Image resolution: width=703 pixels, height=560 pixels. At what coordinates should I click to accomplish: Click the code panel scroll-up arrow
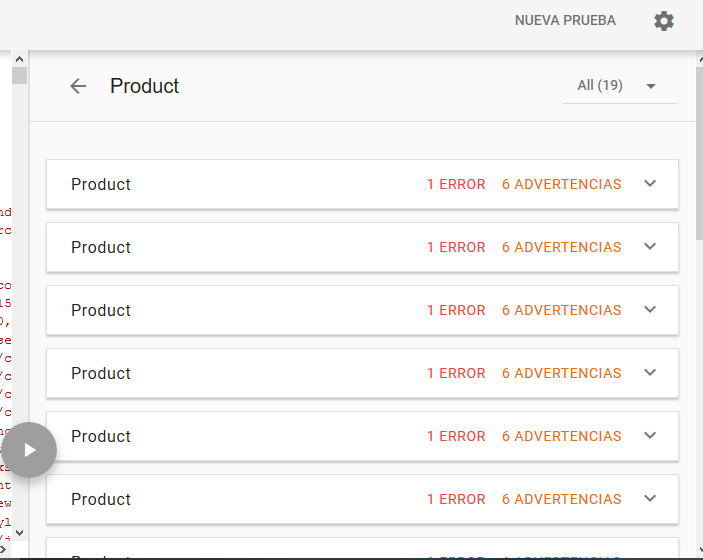(19, 59)
